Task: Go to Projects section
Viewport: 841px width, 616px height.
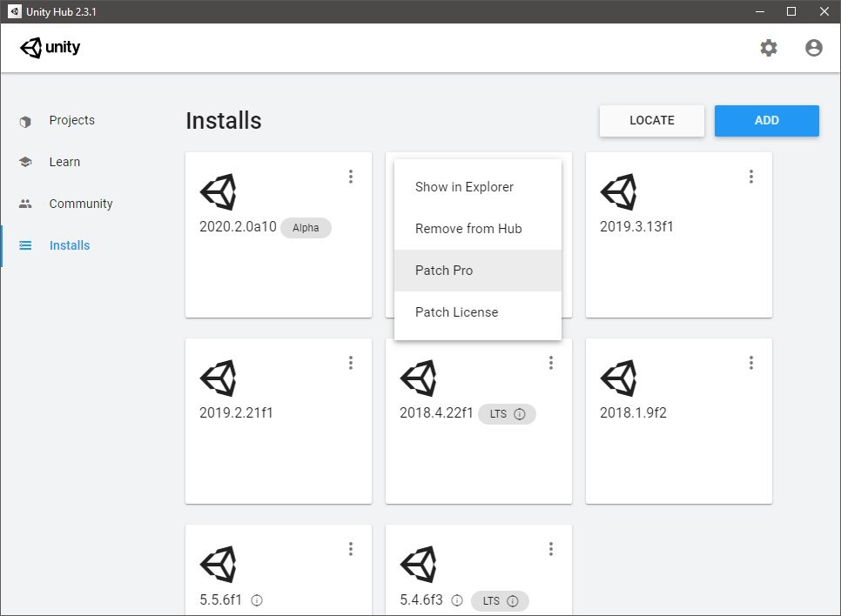Action: (x=72, y=121)
